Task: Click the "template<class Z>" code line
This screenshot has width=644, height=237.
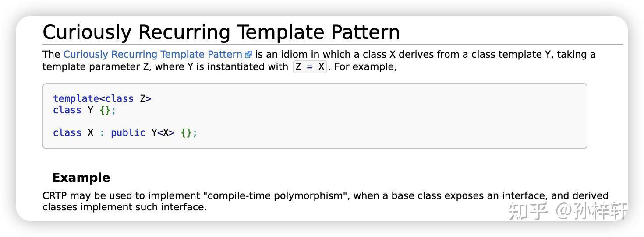Action: (x=102, y=99)
